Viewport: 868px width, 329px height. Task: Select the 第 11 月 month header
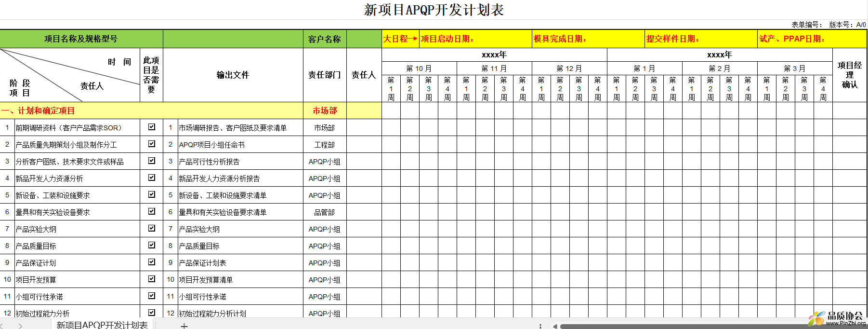click(x=494, y=69)
